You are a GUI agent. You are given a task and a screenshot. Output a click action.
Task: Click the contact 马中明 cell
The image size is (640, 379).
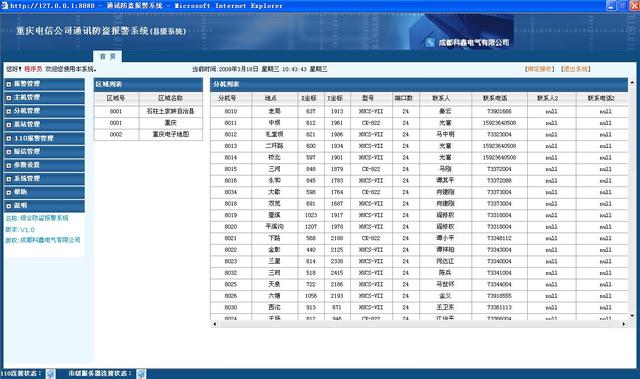coord(445,134)
